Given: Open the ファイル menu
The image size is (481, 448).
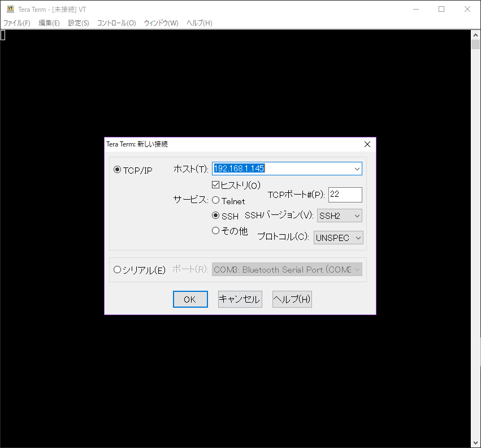Looking at the screenshot, I should tap(16, 23).
